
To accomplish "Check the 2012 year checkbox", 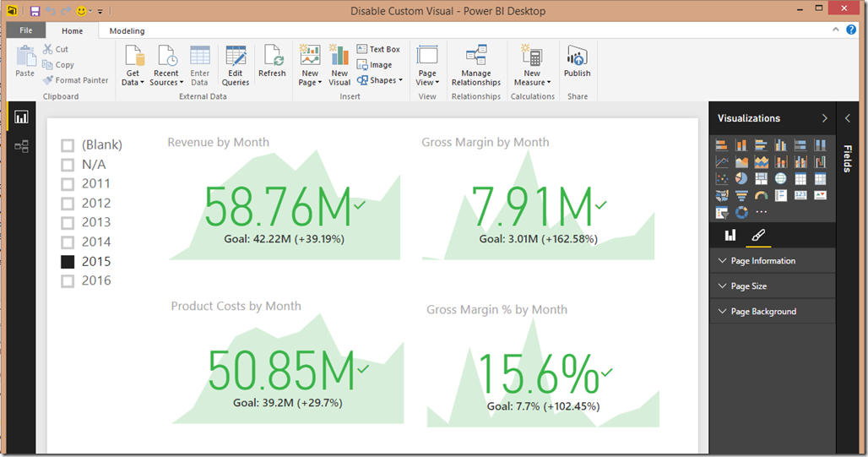I will tap(68, 204).
